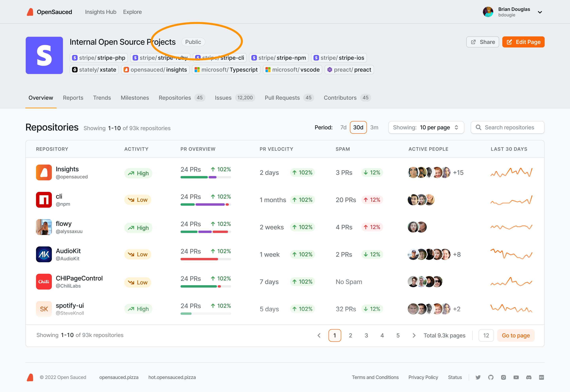Select the 3m period option

click(374, 127)
